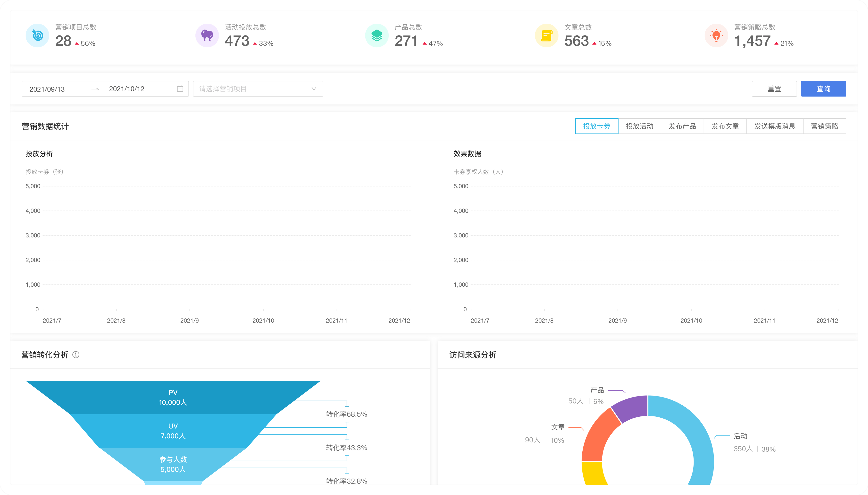Click the 效果数据 chart heading
The width and height of the screenshot is (868, 495).
[x=467, y=154]
